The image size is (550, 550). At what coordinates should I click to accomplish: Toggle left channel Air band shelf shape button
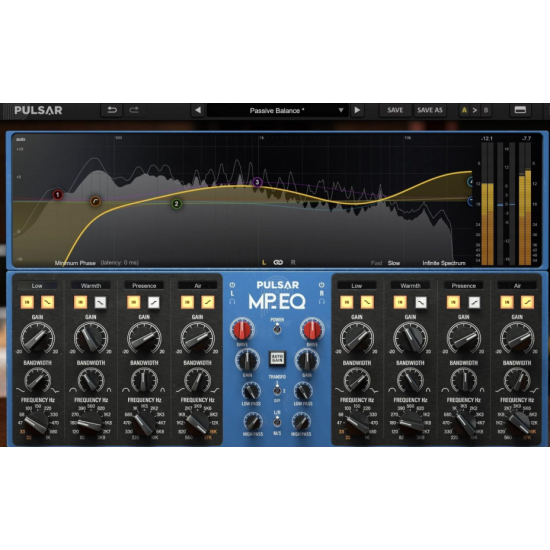click(208, 302)
